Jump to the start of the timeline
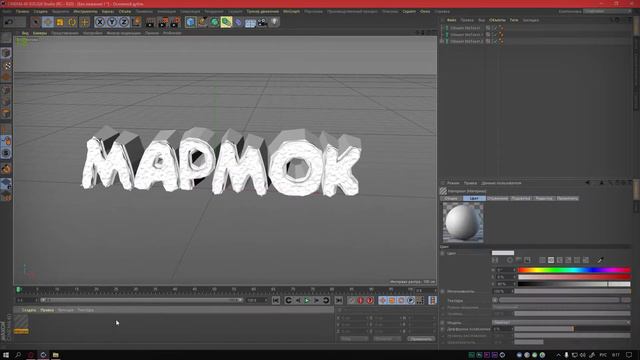Viewport: 640px width, 360px height. pos(276,300)
